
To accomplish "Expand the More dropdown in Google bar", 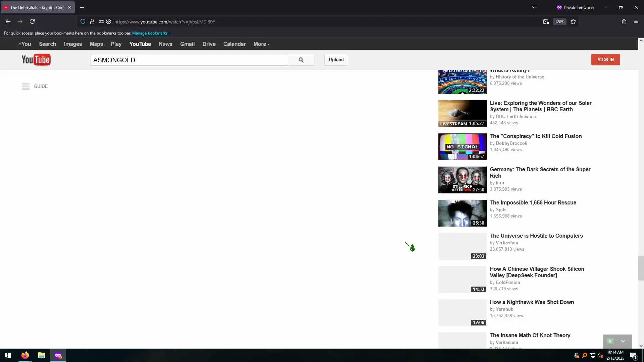I will pyautogui.click(x=261, y=44).
